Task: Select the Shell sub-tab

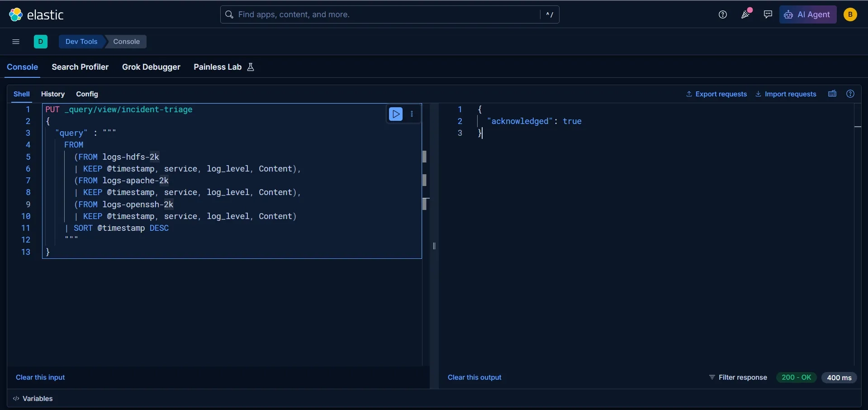Action: pos(22,94)
